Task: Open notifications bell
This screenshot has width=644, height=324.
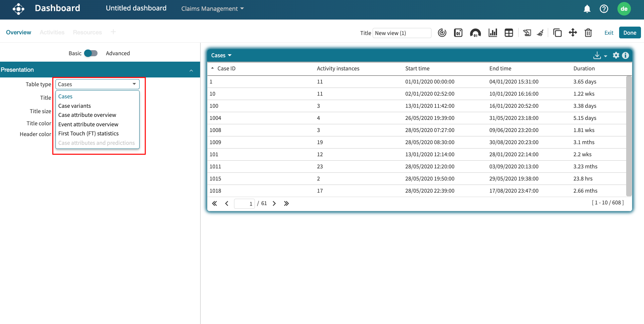Action: [587, 9]
